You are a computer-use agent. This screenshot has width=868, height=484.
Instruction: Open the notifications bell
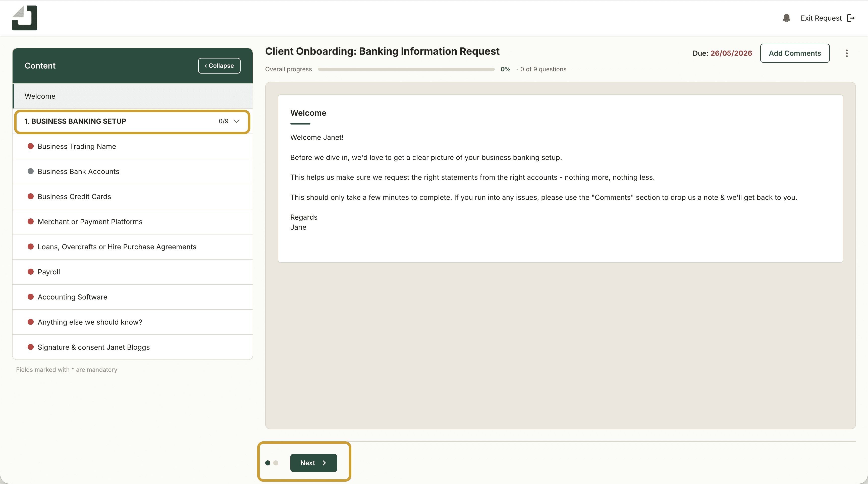(786, 18)
